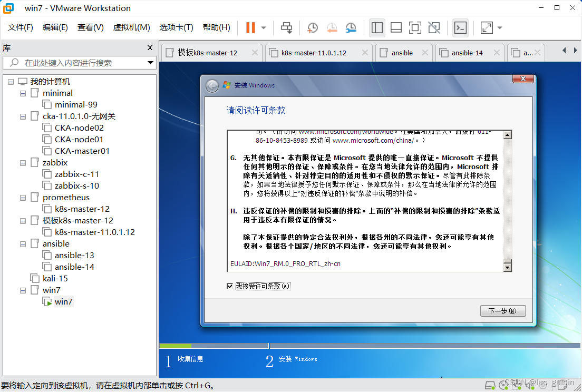The height and width of the screenshot is (392, 582).
Task: Click license text scrollbar up arrow
Action: coord(507,135)
